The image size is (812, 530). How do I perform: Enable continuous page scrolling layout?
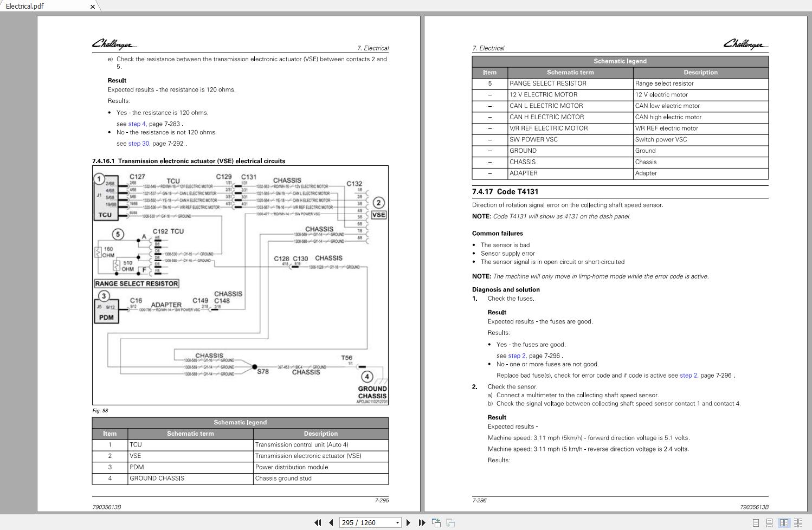pyautogui.click(x=769, y=523)
